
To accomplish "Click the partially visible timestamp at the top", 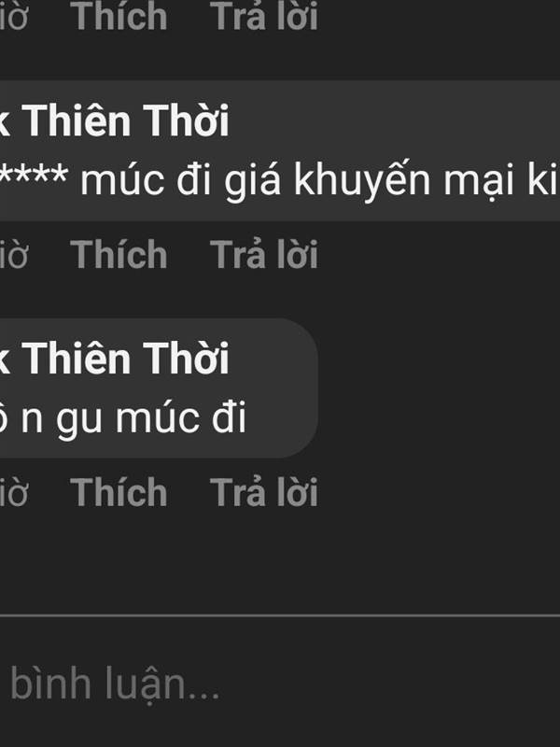I will (14, 17).
